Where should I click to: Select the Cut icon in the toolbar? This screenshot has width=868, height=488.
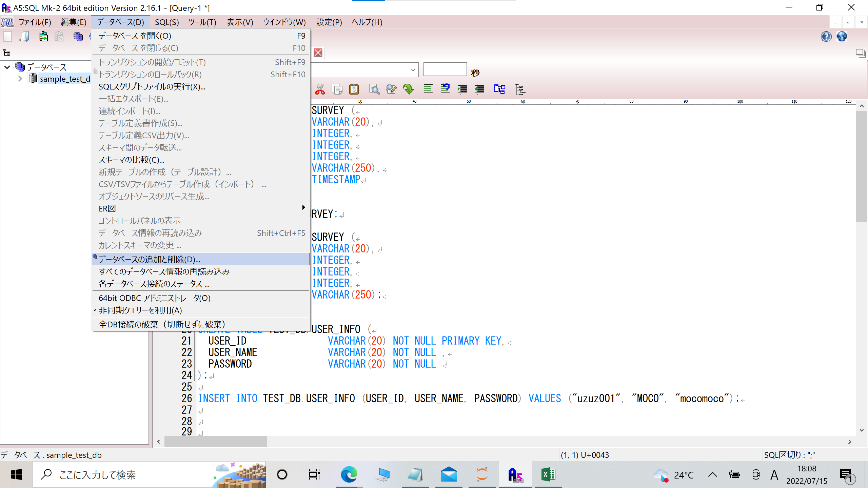point(320,89)
